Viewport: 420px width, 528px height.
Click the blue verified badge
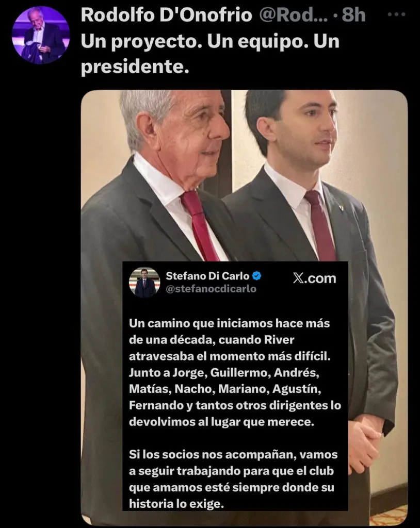tap(257, 276)
